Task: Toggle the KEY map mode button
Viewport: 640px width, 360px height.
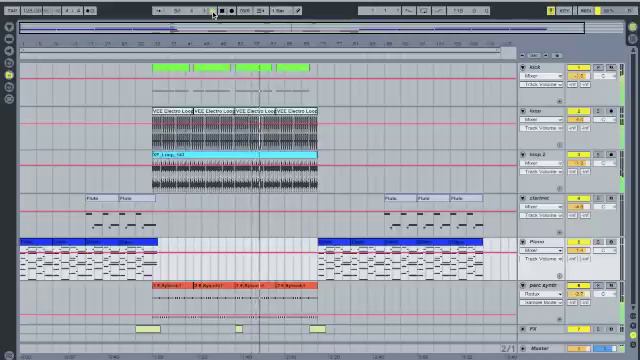Action: coord(564,11)
